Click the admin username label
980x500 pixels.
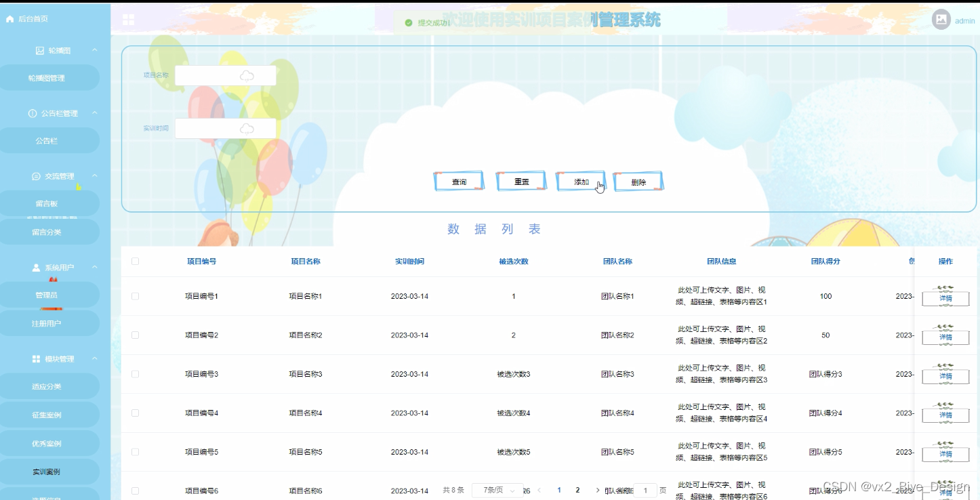(964, 21)
